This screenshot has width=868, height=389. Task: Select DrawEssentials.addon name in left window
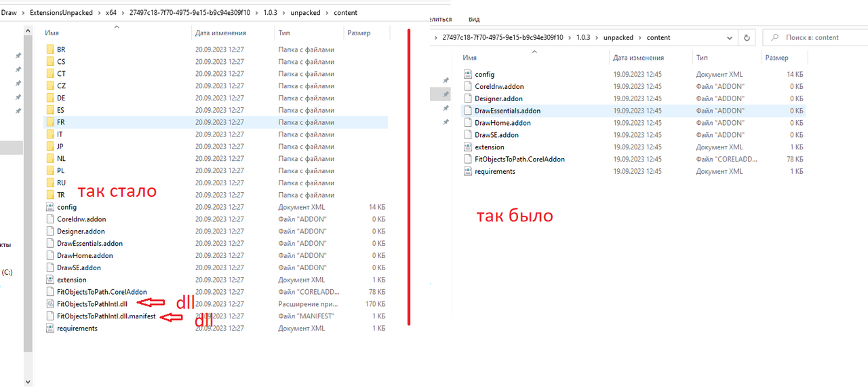click(x=90, y=244)
